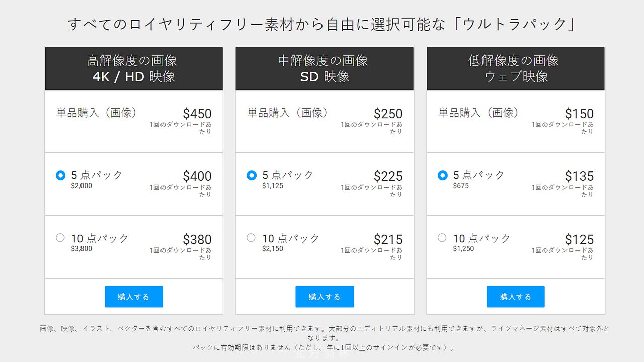Click 購入する button under SD 映像

tap(325, 297)
